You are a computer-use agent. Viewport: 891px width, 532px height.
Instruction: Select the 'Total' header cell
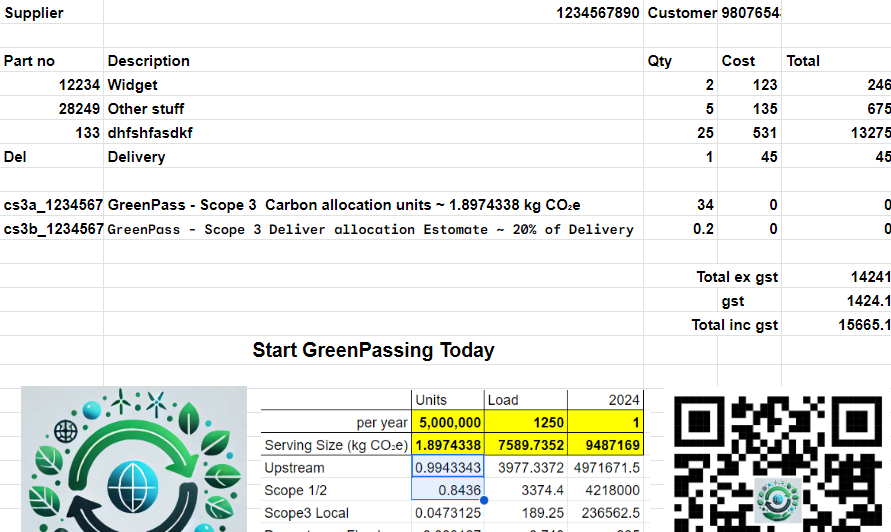[x=836, y=60]
